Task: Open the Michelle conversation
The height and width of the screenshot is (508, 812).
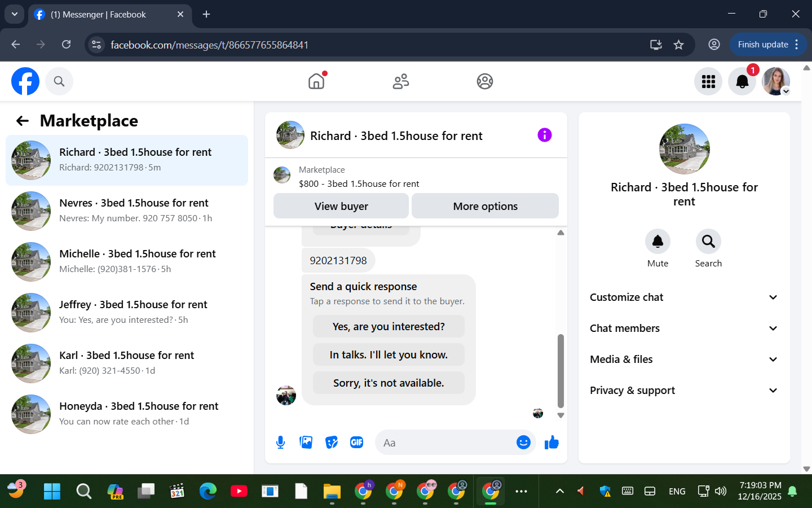Action: coord(127,262)
